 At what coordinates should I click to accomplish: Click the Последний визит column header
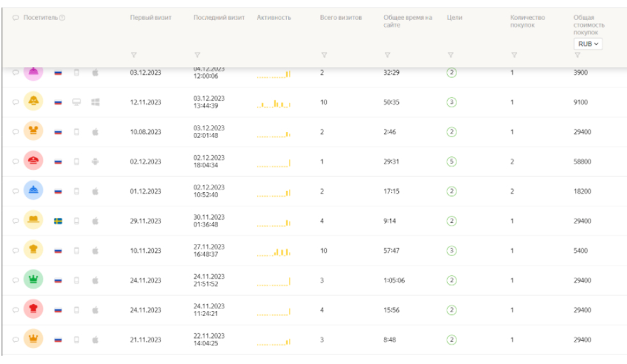(219, 17)
